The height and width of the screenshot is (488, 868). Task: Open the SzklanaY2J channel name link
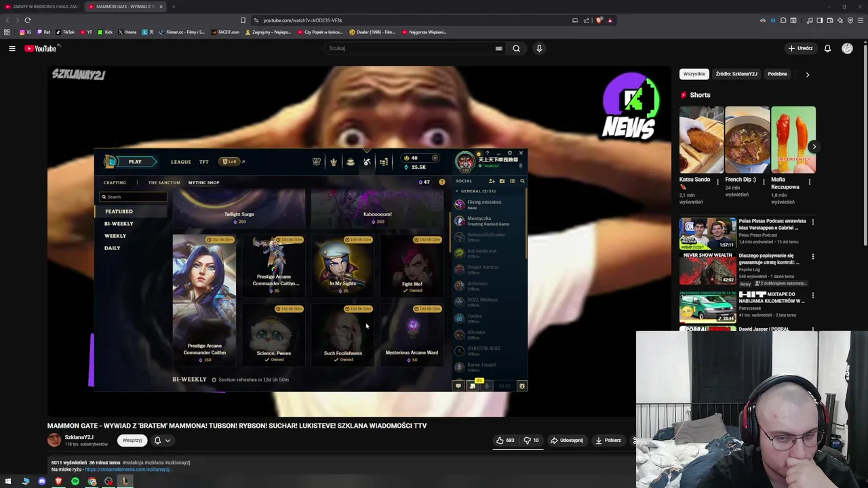[79, 437]
